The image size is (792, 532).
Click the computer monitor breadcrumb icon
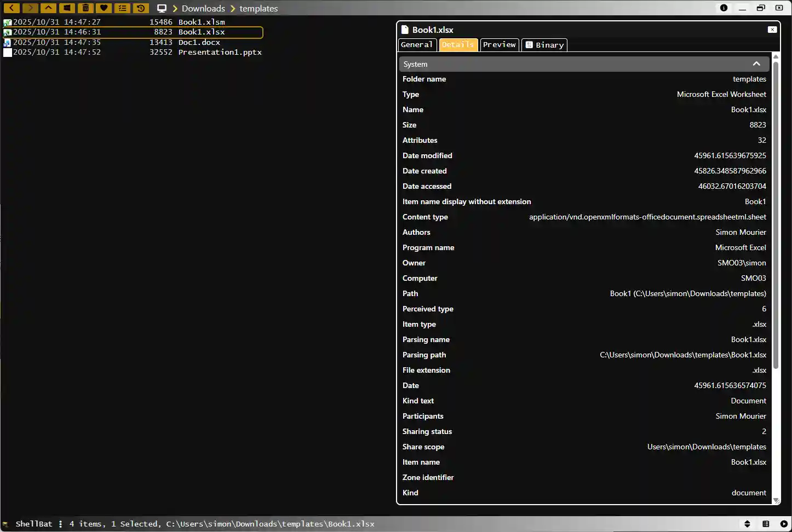pos(162,8)
